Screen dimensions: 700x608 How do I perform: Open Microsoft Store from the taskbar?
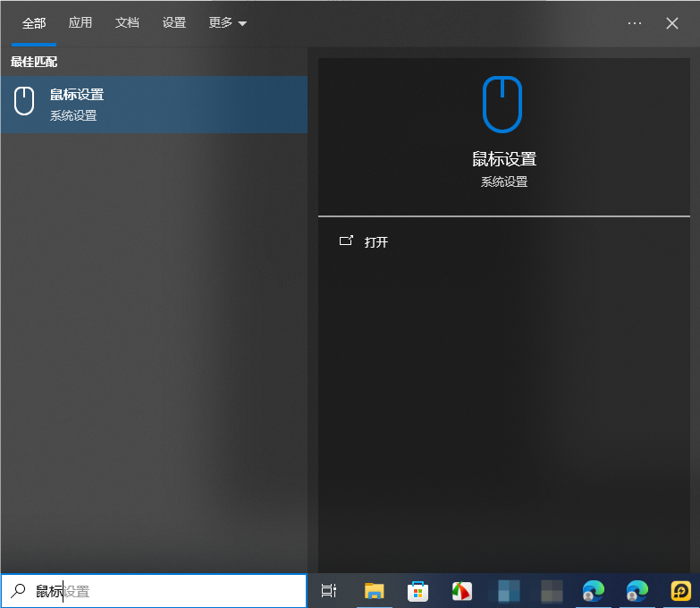(x=417, y=591)
